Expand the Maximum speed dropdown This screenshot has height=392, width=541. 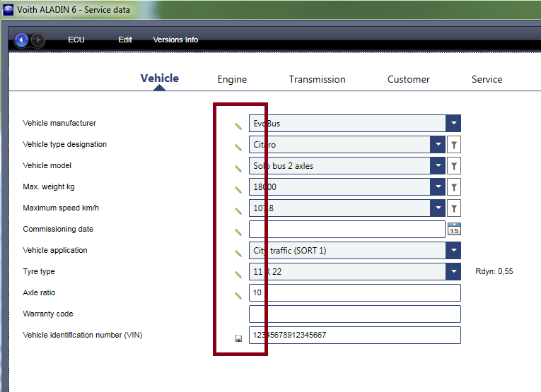pos(438,208)
